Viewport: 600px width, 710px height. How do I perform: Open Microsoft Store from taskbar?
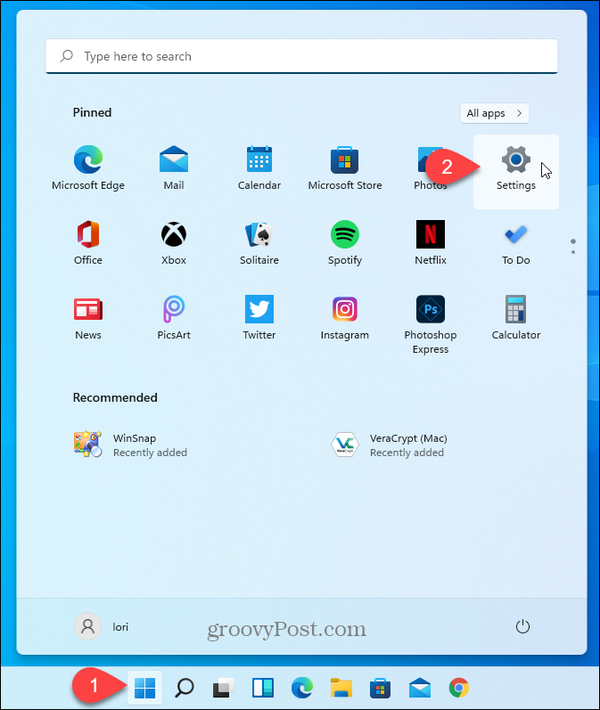(380, 688)
